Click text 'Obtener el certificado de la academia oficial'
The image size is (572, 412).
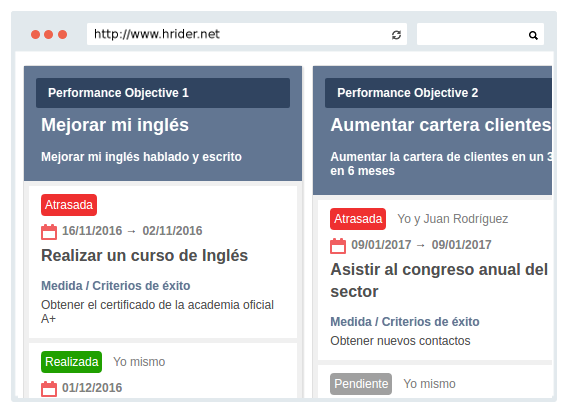pos(157,305)
